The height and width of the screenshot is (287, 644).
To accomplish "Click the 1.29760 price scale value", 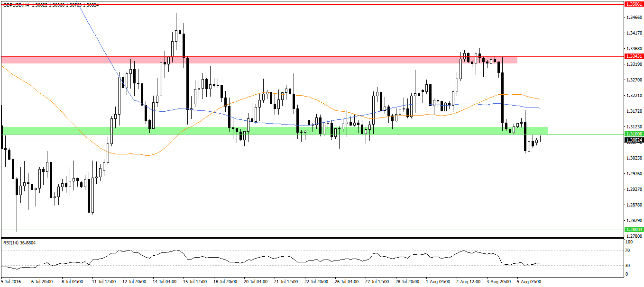I will 633,173.
